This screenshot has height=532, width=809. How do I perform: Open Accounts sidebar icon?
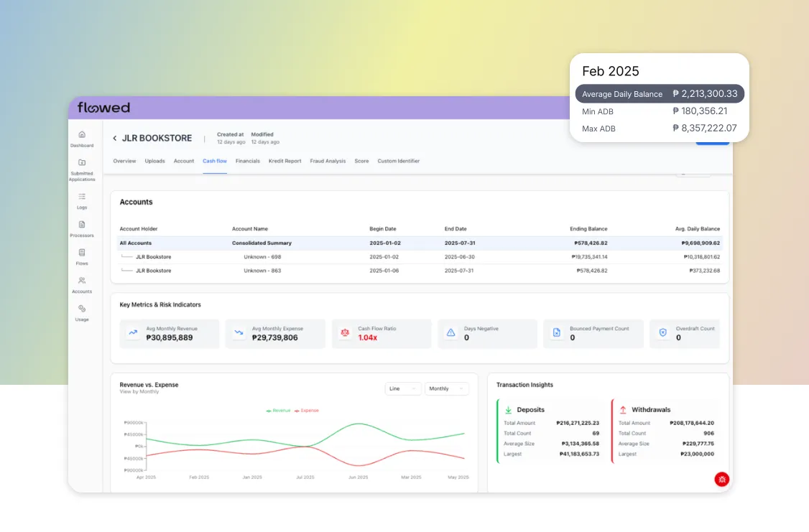tap(82, 281)
